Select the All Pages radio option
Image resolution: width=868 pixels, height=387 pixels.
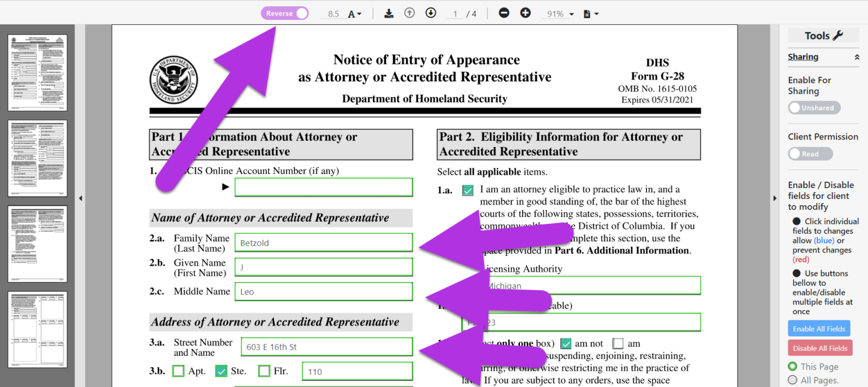[x=792, y=380]
